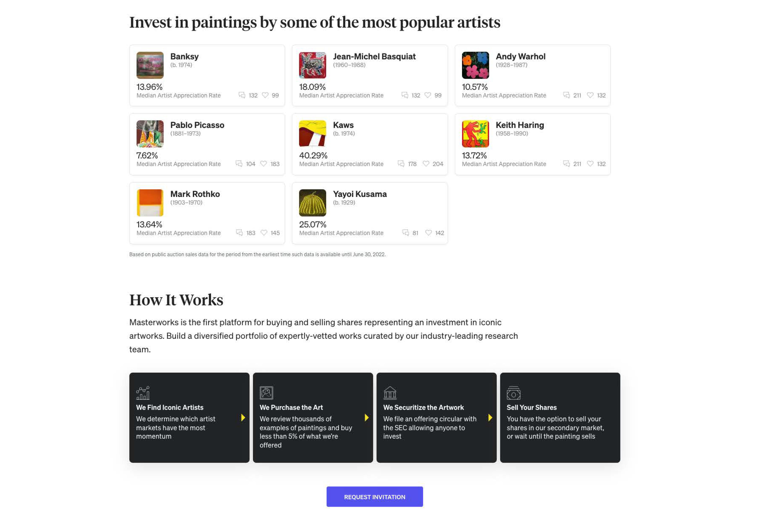This screenshot has height=532, width=761.
Task: Select the Yayoi Kusama pumpkin thumbnail
Action: click(x=312, y=203)
